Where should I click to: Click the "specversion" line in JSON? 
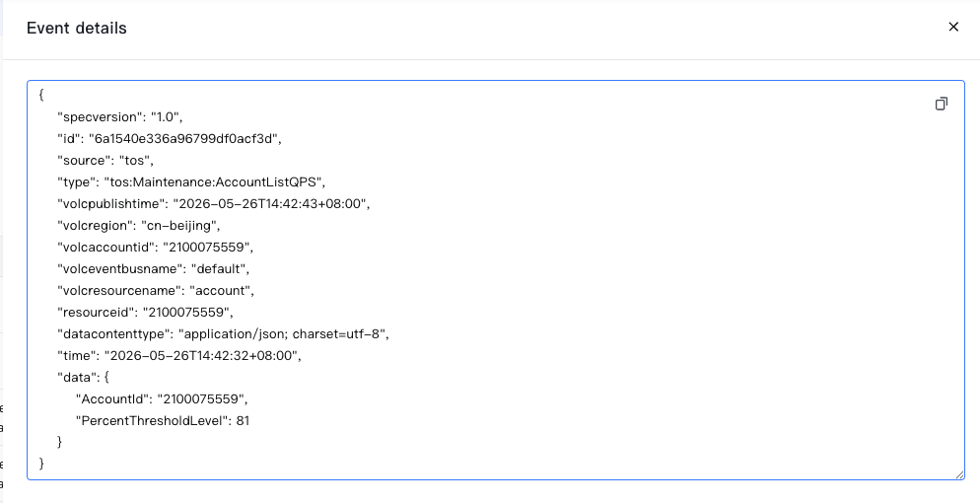[120, 117]
